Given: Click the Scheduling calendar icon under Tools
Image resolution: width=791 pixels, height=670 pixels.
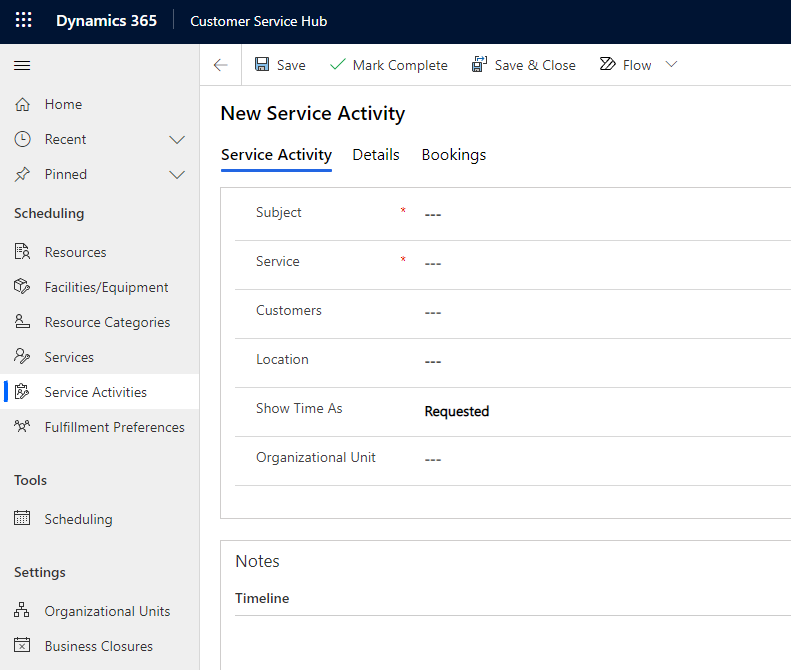Looking at the screenshot, I should [x=22, y=518].
